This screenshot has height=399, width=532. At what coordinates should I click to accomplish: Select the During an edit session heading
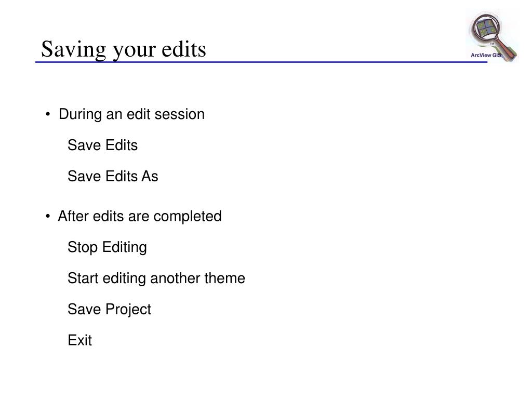pos(131,114)
